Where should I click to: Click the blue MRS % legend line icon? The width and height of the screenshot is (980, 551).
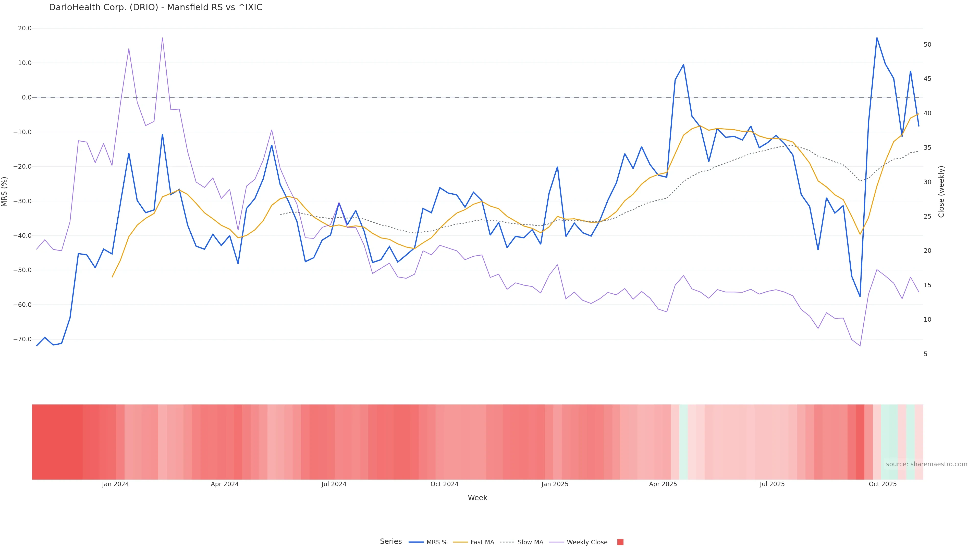[416, 542]
